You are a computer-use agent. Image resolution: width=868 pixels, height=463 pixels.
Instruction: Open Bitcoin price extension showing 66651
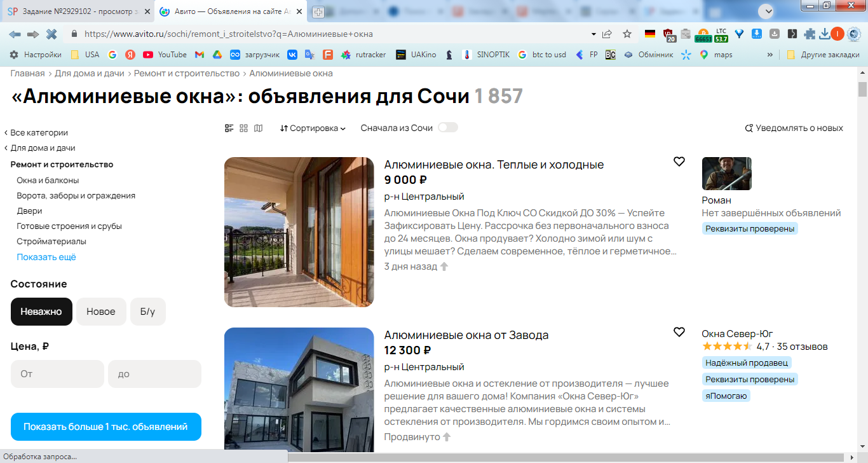pyautogui.click(x=703, y=36)
